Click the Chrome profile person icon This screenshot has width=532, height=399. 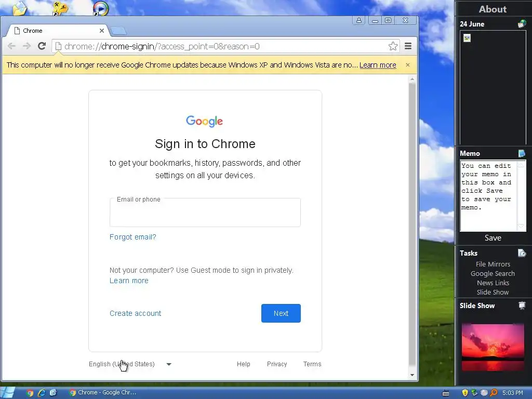(358, 20)
